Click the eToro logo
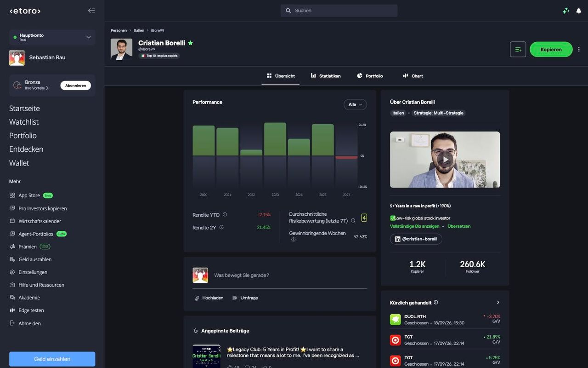This screenshot has width=588, height=368. click(x=25, y=11)
